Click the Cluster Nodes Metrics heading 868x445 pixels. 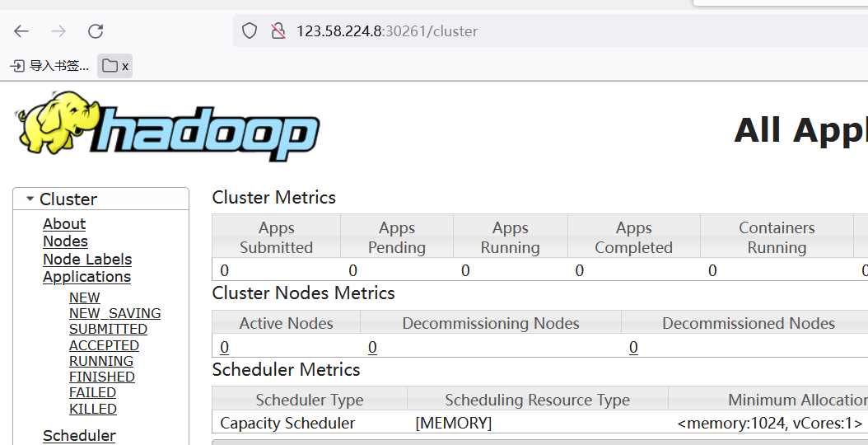point(303,293)
